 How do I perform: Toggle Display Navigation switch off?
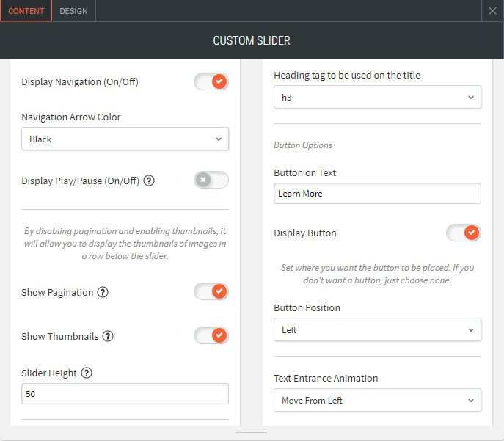[x=211, y=81]
